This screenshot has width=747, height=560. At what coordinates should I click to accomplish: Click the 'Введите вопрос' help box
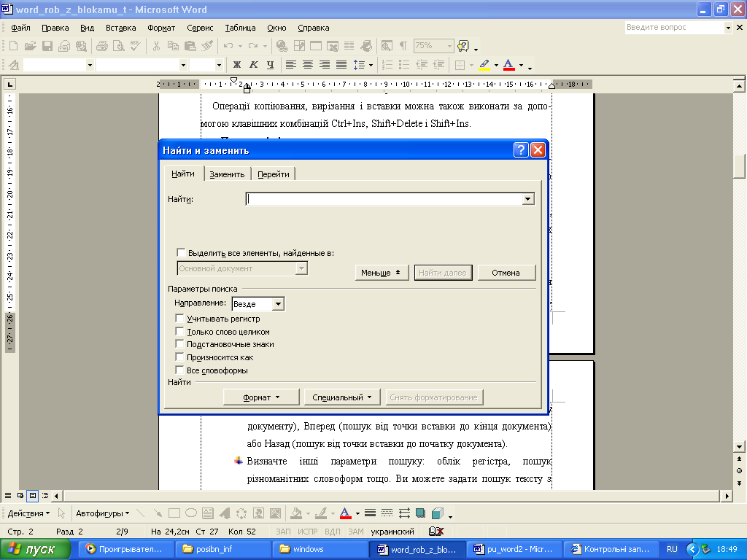[674, 28]
